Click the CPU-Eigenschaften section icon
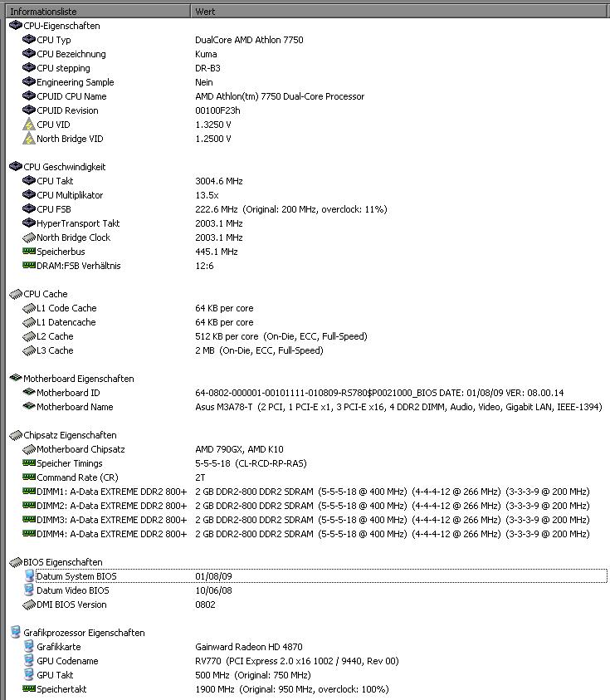The image size is (610, 700). coord(15,26)
